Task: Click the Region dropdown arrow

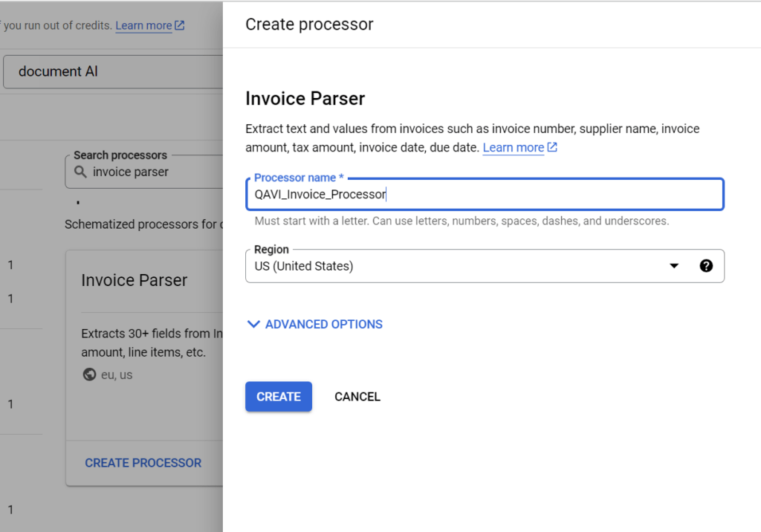Action: (674, 266)
